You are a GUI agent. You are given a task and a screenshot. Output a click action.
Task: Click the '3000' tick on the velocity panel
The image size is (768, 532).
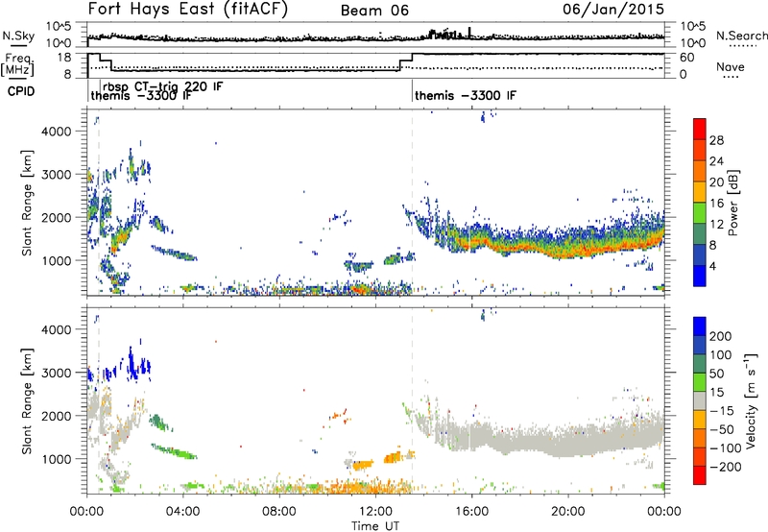tap(57, 373)
